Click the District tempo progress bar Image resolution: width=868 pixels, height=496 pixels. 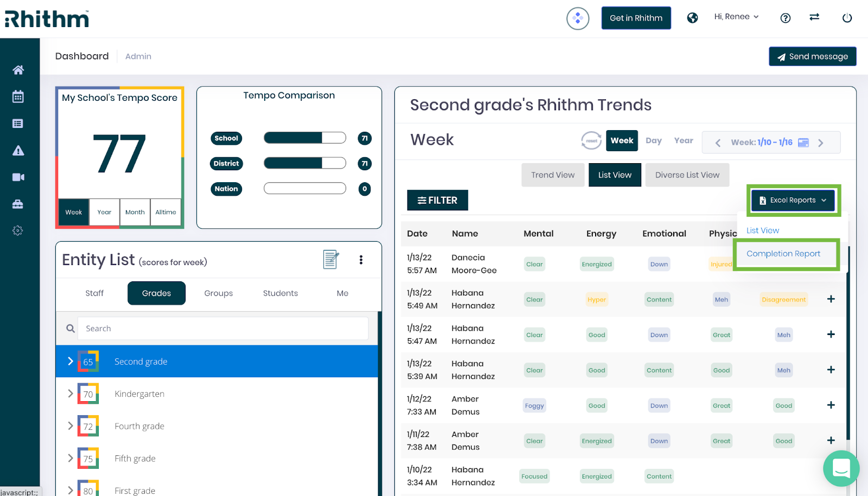pos(305,163)
